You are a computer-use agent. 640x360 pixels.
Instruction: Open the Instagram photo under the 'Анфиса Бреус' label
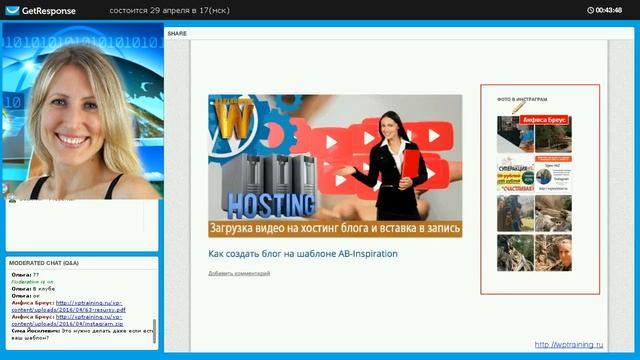[x=553, y=134]
